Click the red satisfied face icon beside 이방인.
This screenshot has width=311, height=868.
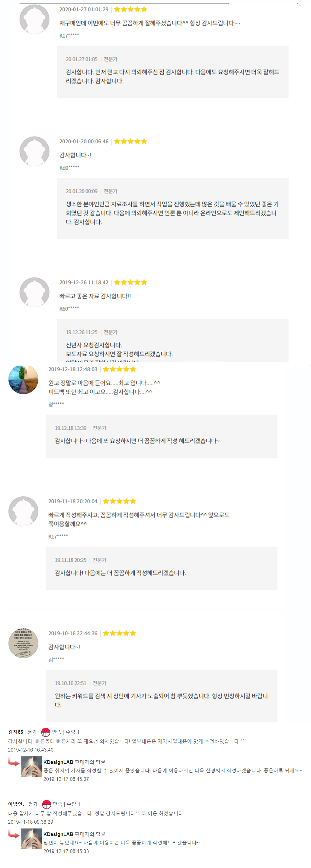46,804
